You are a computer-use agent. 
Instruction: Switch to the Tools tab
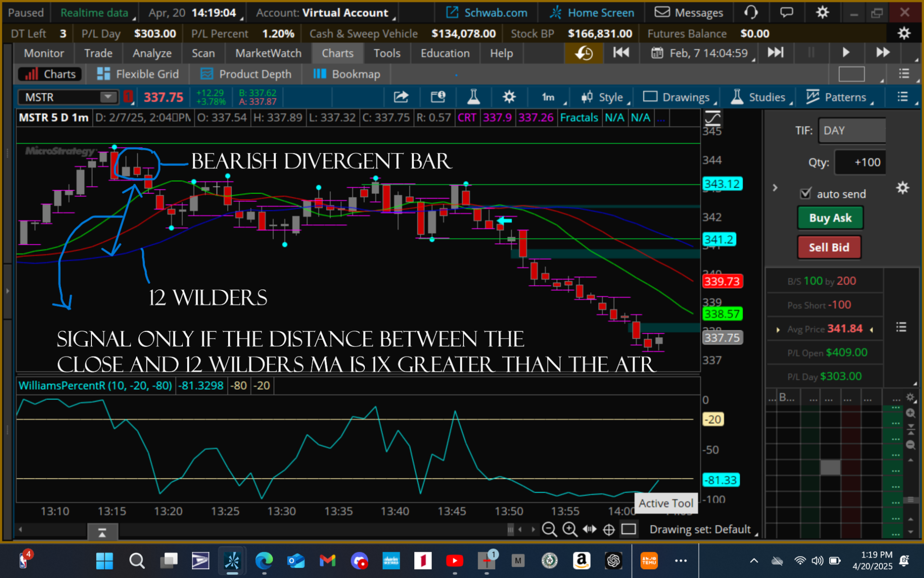tap(387, 53)
